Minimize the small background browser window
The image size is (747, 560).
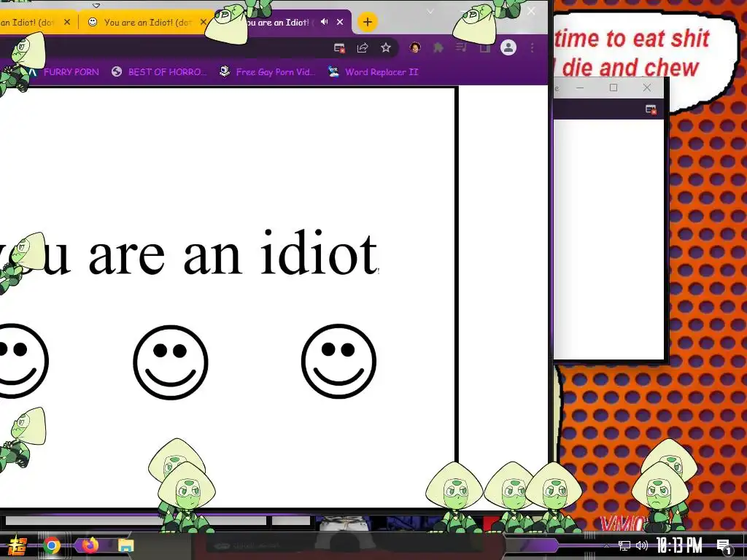tap(580, 87)
